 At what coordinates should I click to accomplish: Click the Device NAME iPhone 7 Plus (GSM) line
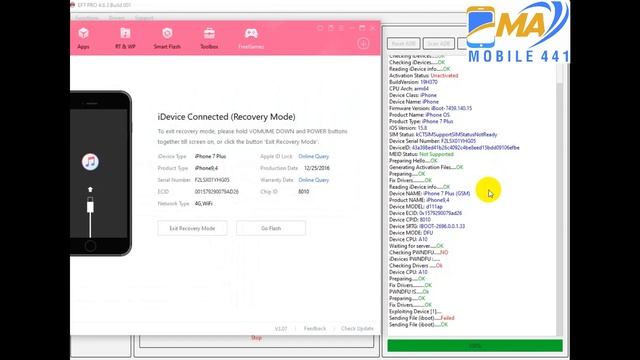429,193
